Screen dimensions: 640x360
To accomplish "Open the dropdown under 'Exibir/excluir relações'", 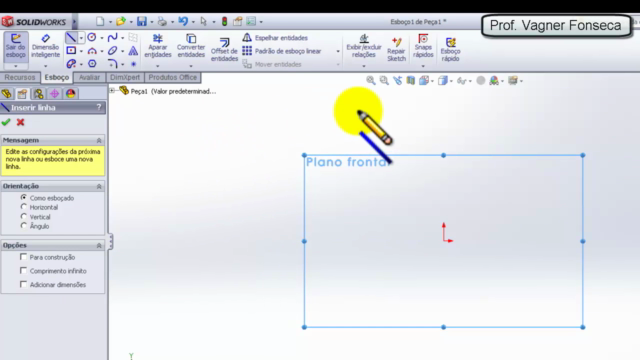I will tap(364, 66).
